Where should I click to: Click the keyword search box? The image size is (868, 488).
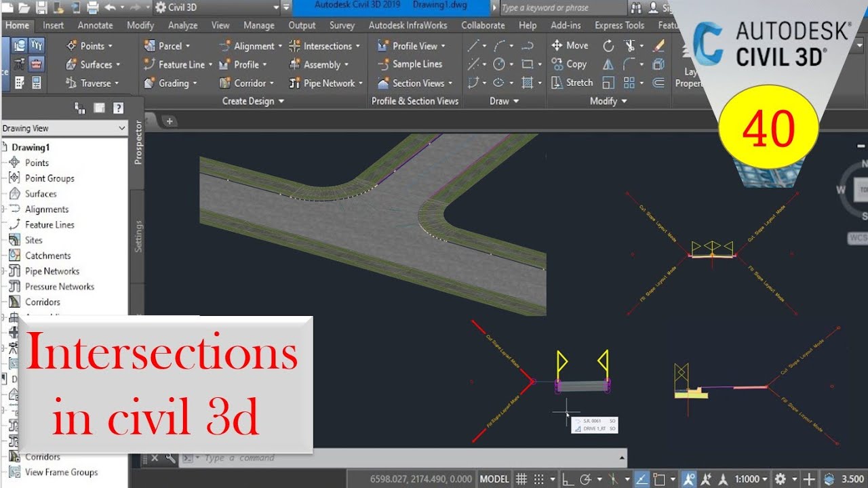click(x=563, y=8)
